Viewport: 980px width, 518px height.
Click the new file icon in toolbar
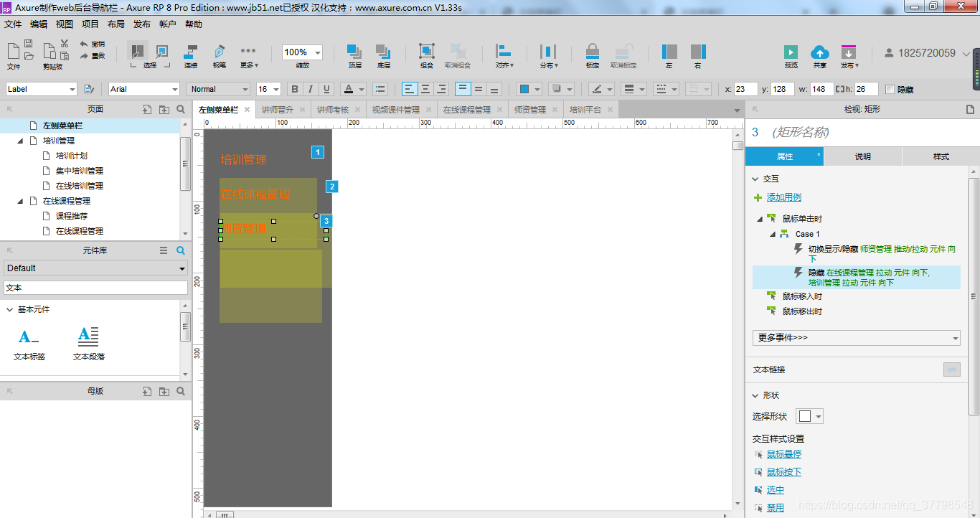[14, 51]
